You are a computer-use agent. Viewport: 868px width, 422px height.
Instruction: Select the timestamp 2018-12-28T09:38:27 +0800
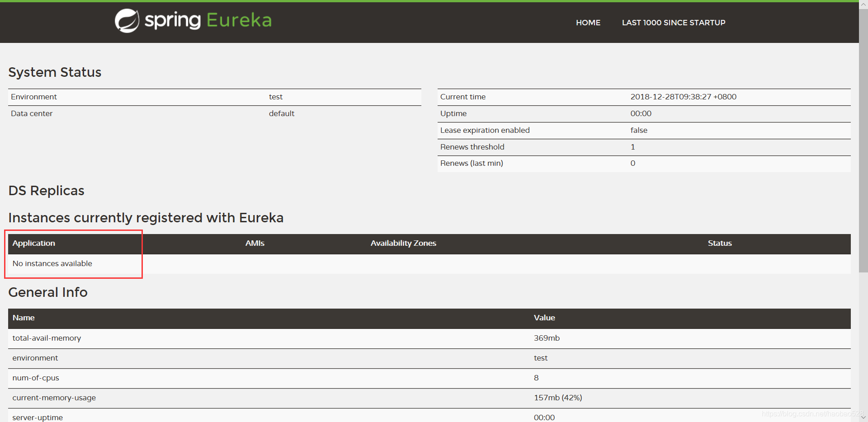(684, 97)
